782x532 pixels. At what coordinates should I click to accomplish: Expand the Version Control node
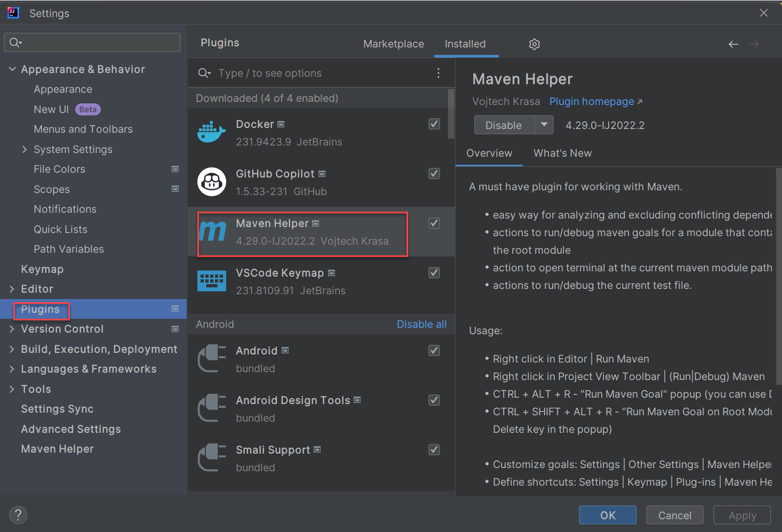coord(12,329)
